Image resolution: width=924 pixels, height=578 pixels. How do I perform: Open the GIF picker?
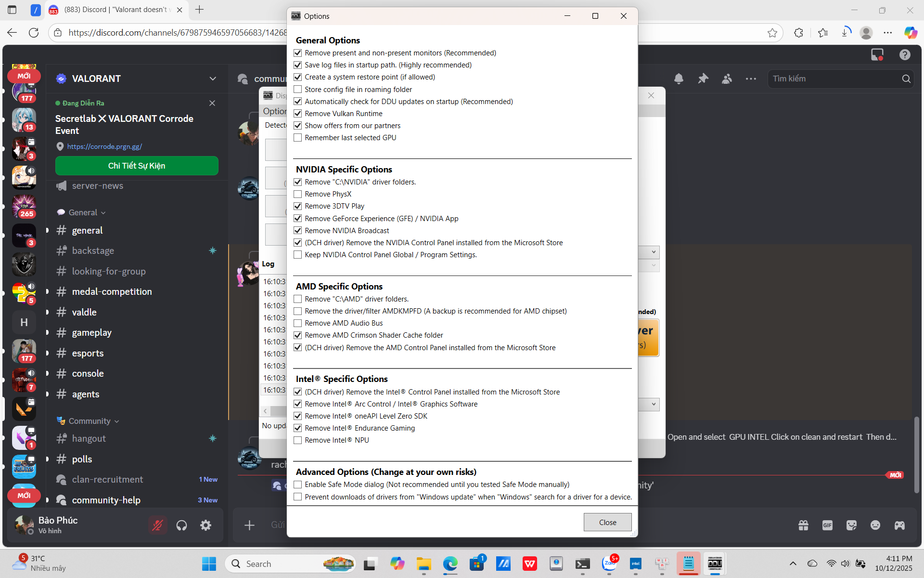click(827, 525)
